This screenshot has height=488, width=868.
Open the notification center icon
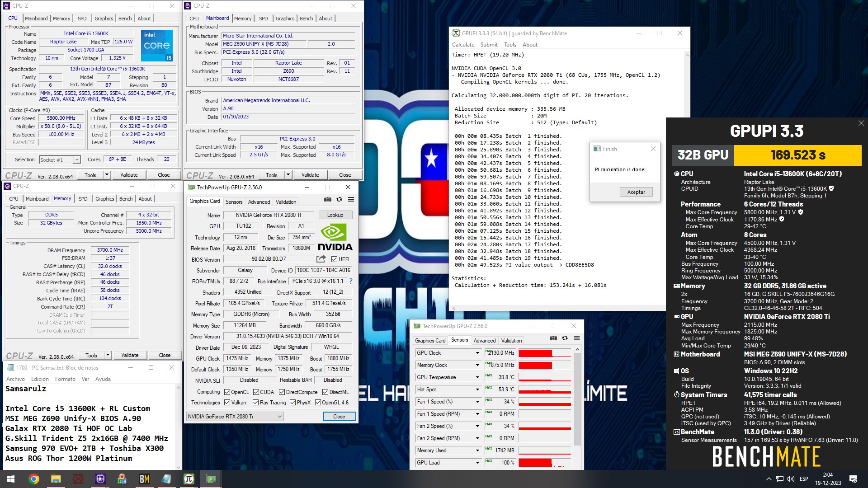click(853, 479)
